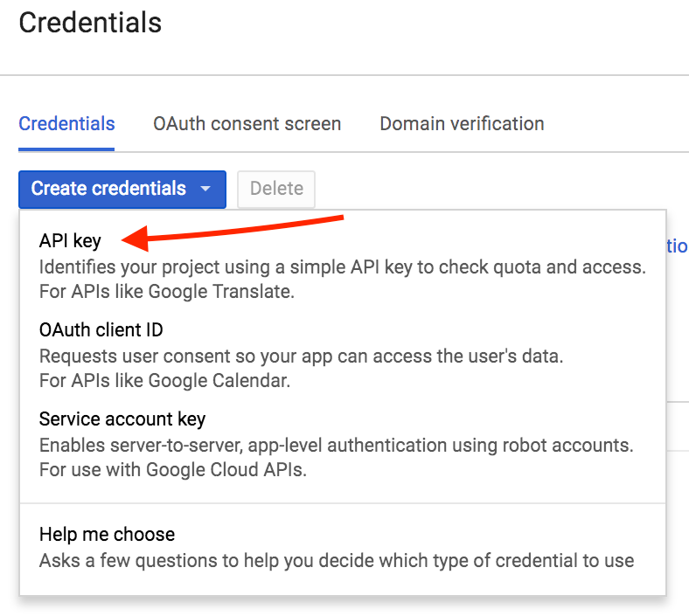Viewport: 689px width, 616px height.
Task: Select the API key option
Action: point(70,240)
